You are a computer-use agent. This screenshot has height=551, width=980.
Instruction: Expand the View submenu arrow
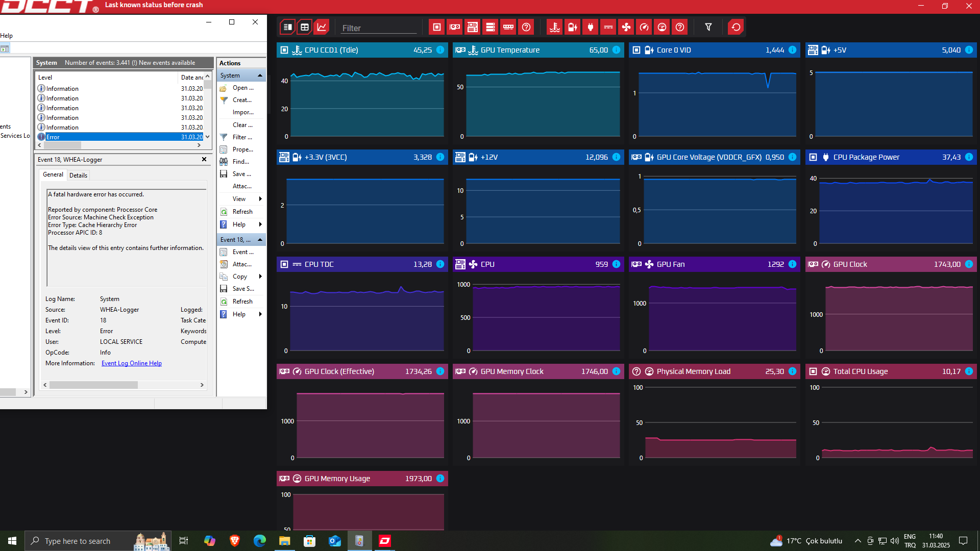[x=260, y=199]
